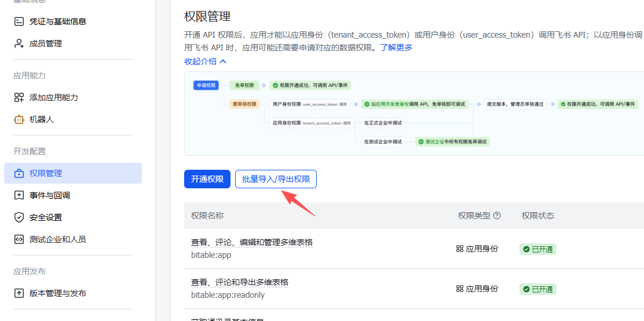Select the 查看、评论和导出多维表格 permission
The height and width of the screenshot is (321, 644).
[240, 282]
